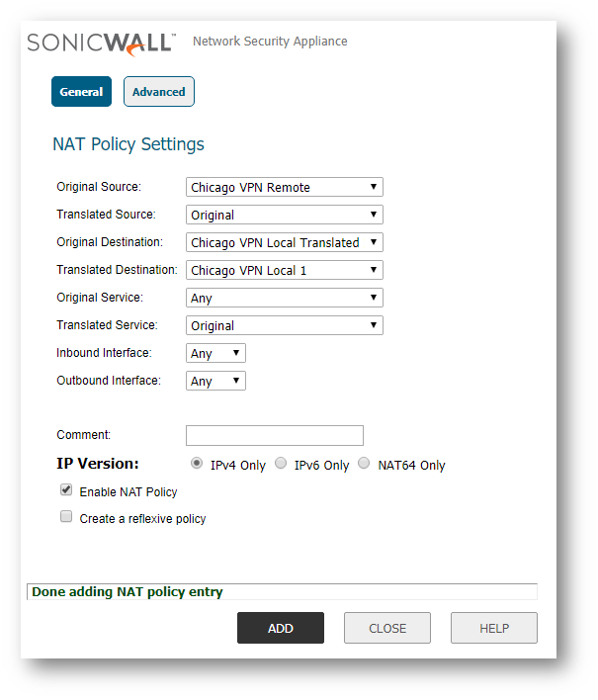Screen dimensions: 598x700
Task: Select the IPv4 Only radio button
Action: click(x=197, y=464)
